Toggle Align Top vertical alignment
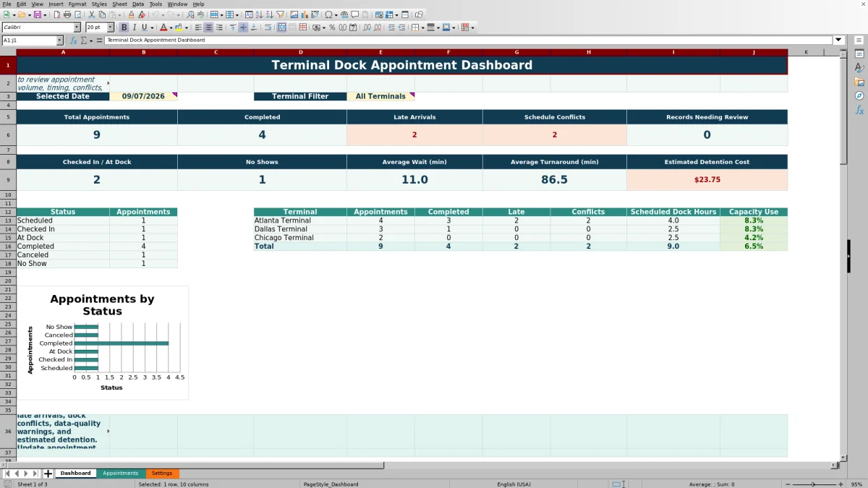The width and height of the screenshot is (868, 488). point(233,27)
